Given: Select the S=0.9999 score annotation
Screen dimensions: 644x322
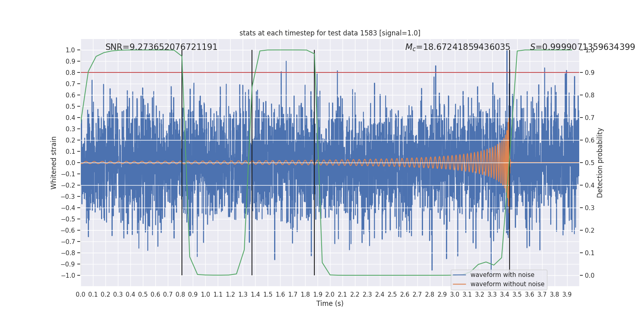Looking at the screenshot, I should click(x=582, y=47).
